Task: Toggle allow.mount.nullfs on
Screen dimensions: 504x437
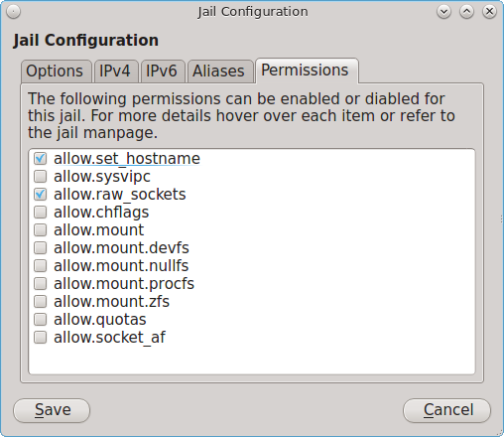Action: [x=41, y=266]
